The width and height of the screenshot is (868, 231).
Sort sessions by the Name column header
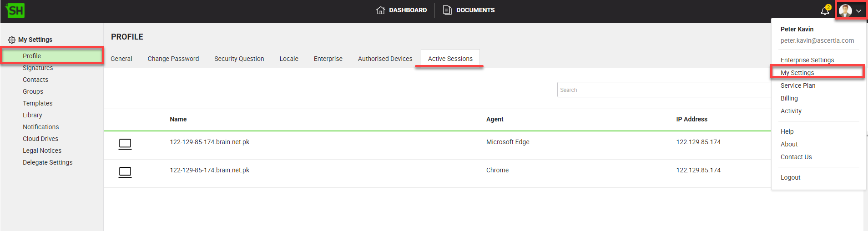(178, 119)
